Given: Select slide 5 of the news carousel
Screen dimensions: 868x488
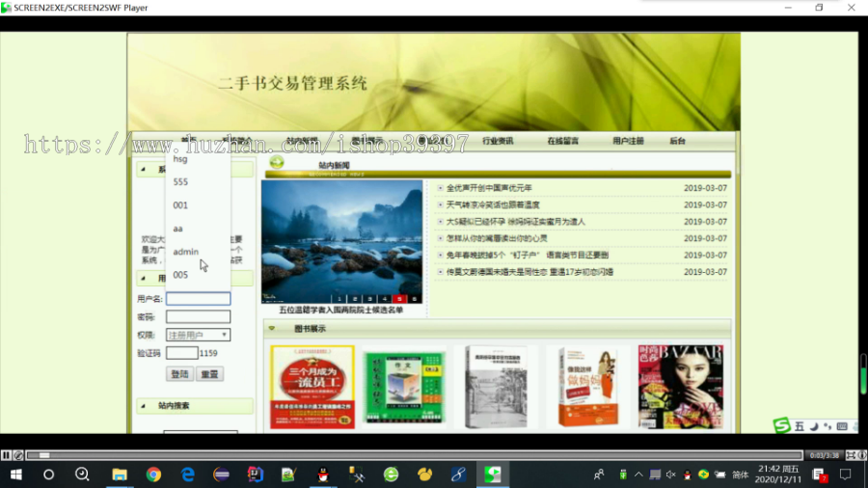Looking at the screenshot, I should tap(398, 299).
